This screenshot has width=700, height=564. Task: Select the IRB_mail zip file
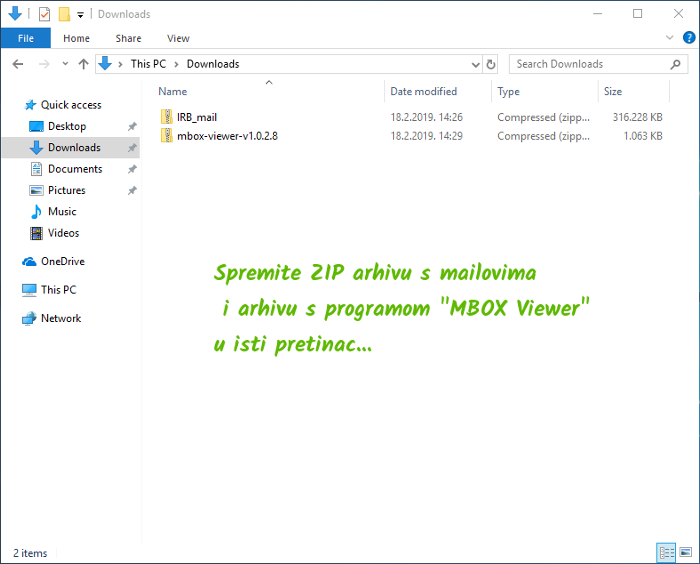(x=197, y=117)
